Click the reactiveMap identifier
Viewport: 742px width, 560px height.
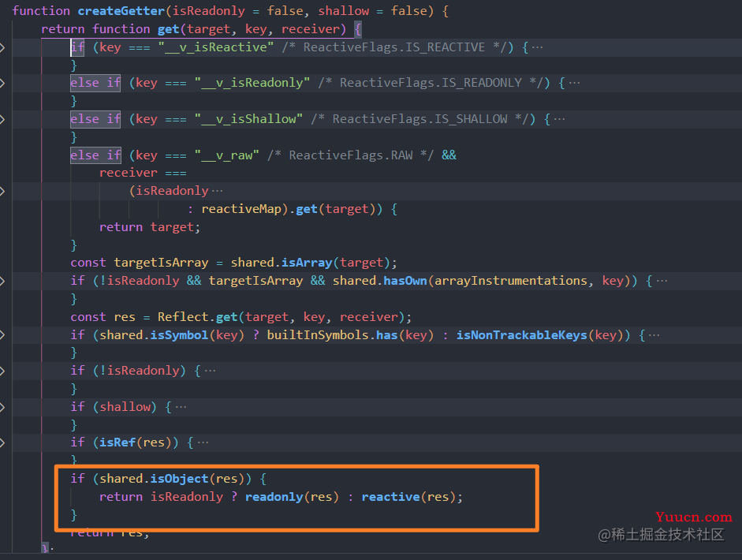[241, 209]
